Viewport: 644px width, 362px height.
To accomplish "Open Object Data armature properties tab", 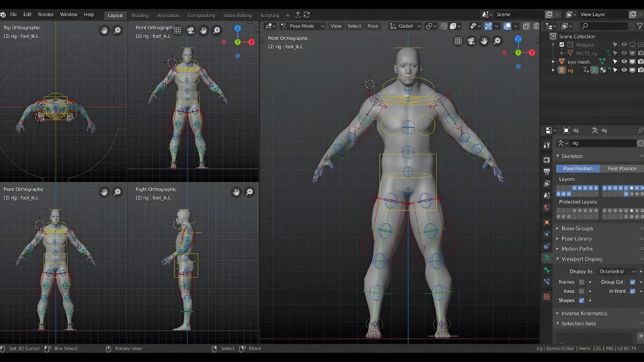I will click(546, 258).
